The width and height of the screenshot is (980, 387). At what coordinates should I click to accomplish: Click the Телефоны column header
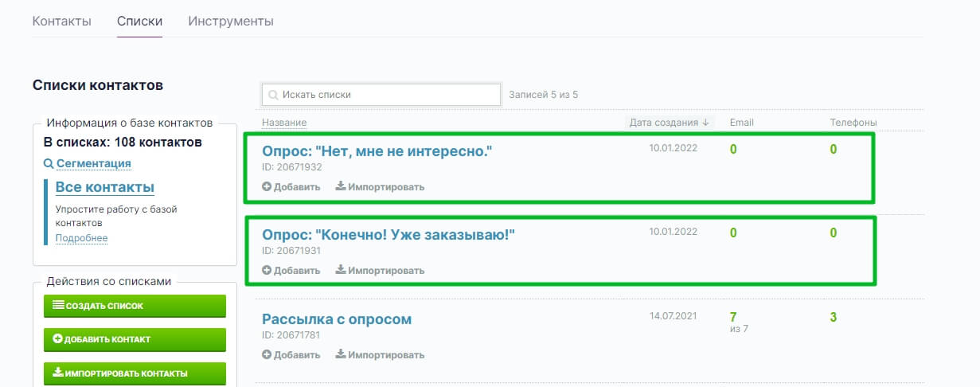click(x=853, y=123)
